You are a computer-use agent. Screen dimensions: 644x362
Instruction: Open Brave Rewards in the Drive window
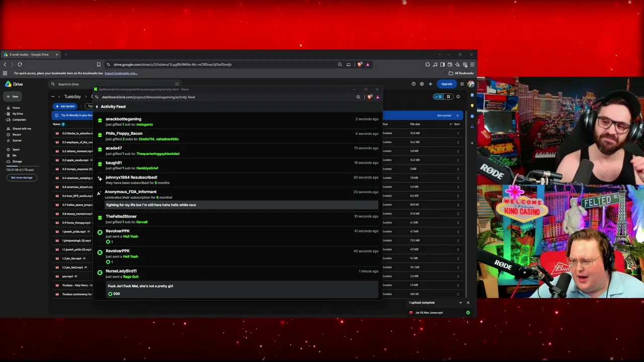tap(367, 64)
